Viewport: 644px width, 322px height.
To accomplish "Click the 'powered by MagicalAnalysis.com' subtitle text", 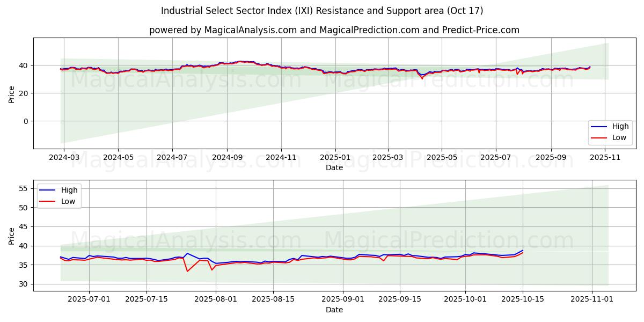I will tap(334, 30).
